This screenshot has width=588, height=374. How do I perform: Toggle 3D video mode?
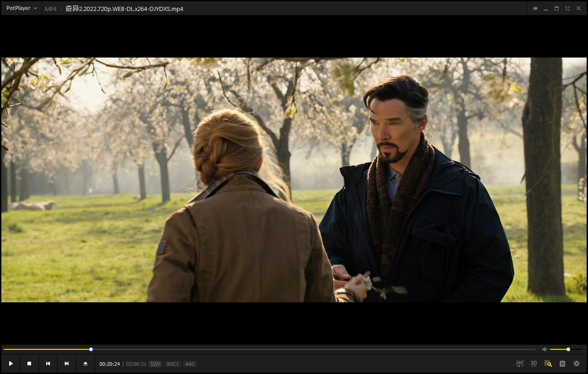534,363
